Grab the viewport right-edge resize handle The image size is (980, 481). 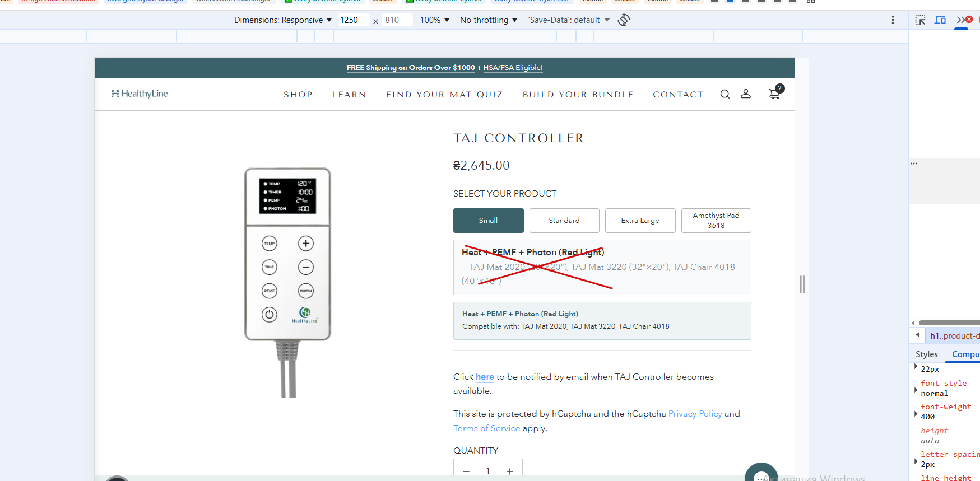coord(802,284)
